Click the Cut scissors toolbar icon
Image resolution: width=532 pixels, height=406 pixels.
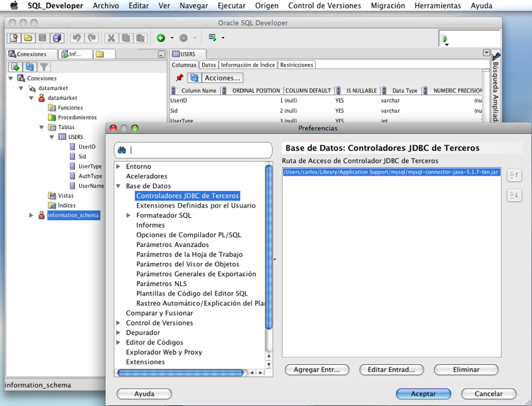(111, 38)
